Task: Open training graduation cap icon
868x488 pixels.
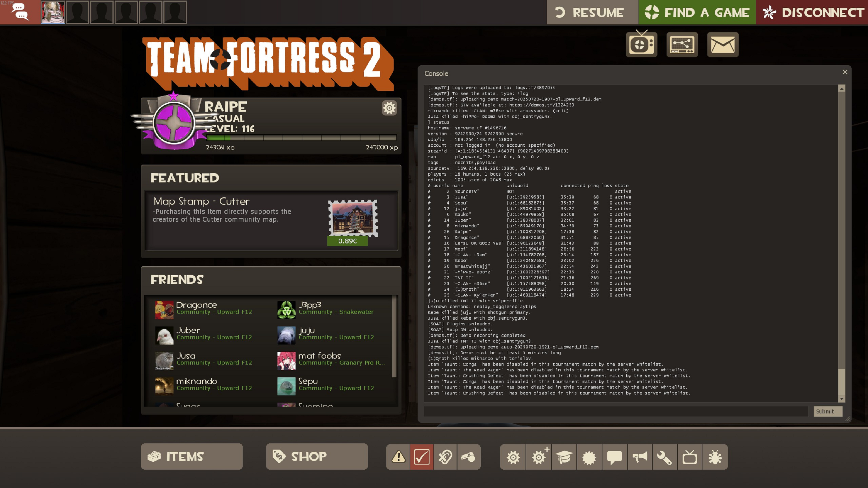Action: [x=564, y=457]
